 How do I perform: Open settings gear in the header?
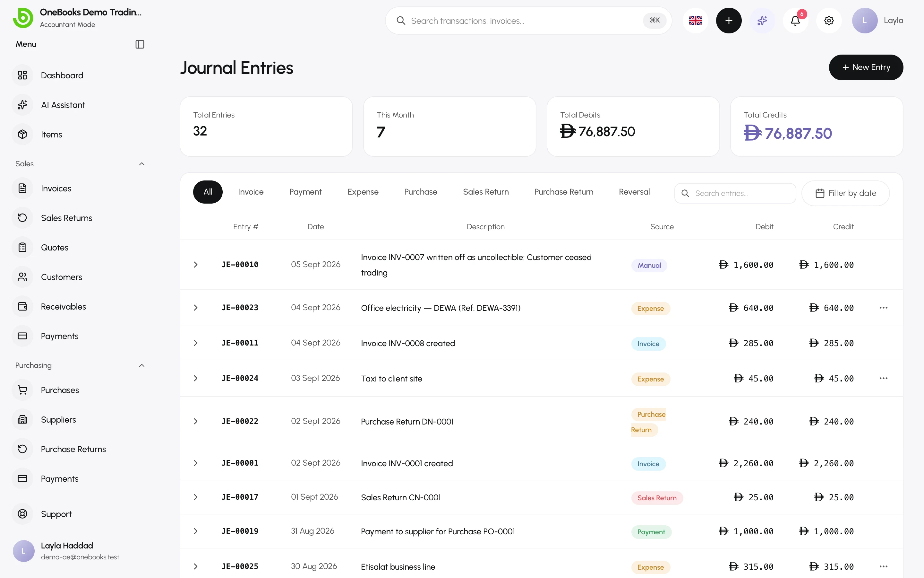829,21
